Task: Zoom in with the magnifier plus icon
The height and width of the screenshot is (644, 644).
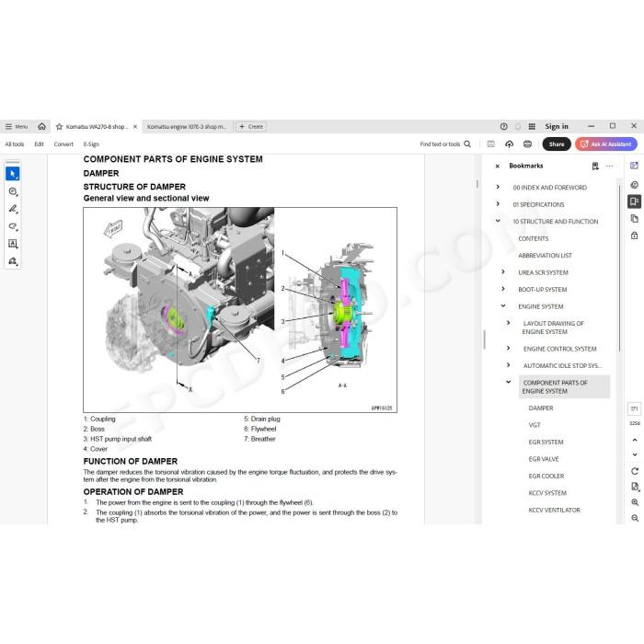Action: click(x=635, y=502)
